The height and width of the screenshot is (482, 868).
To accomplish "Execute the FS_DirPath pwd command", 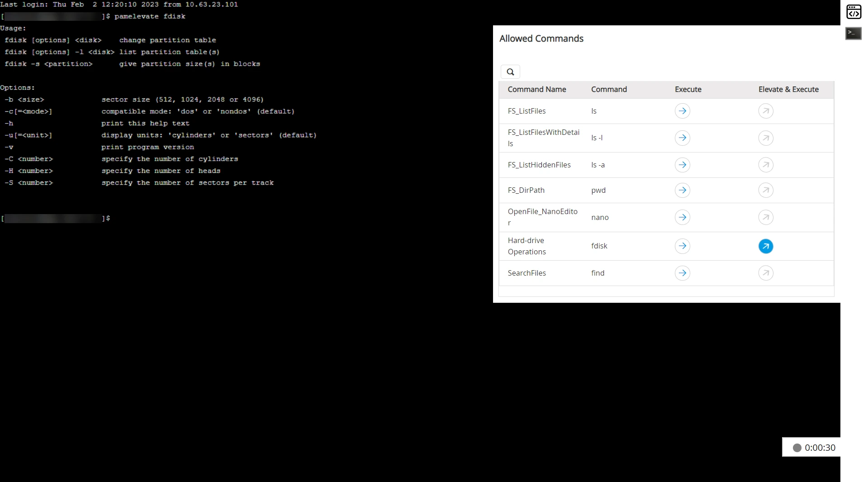I will [x=682, y=190].
